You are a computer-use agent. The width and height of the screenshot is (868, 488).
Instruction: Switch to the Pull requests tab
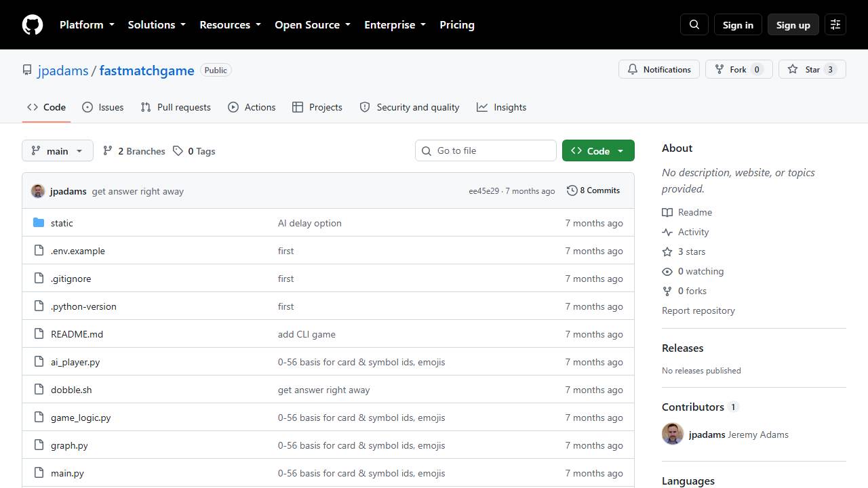176,107
